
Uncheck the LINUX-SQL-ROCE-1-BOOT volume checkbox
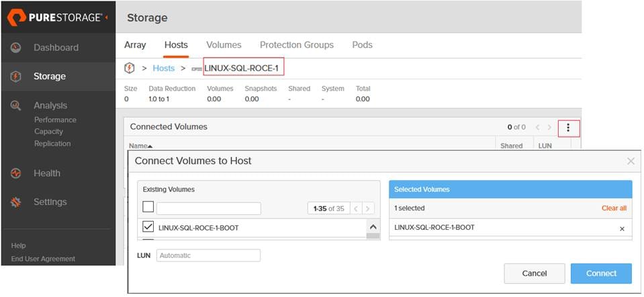tap(148, 226)
